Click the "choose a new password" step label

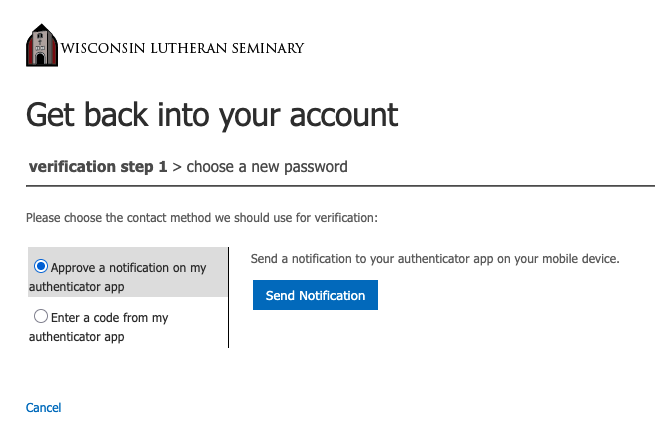(267, 167)
